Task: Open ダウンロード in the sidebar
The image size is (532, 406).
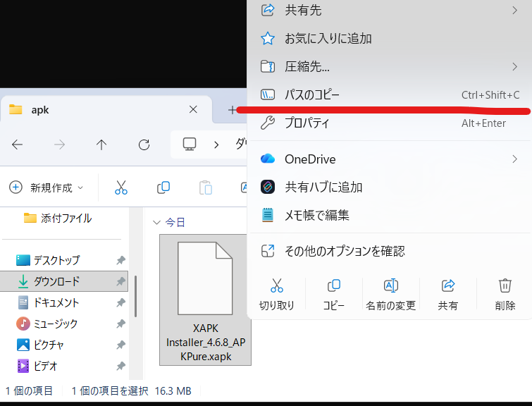Action: tap(56, 281)
